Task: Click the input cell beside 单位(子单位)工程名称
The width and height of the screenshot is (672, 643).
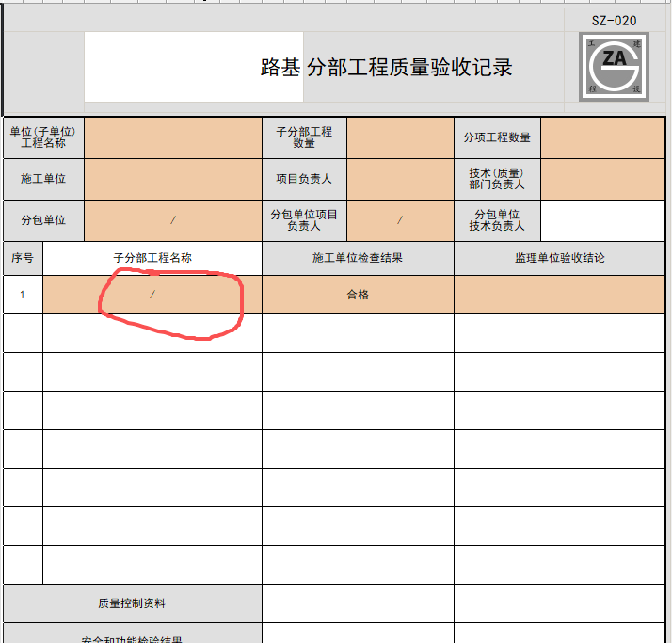Action: tap(173, 137)
